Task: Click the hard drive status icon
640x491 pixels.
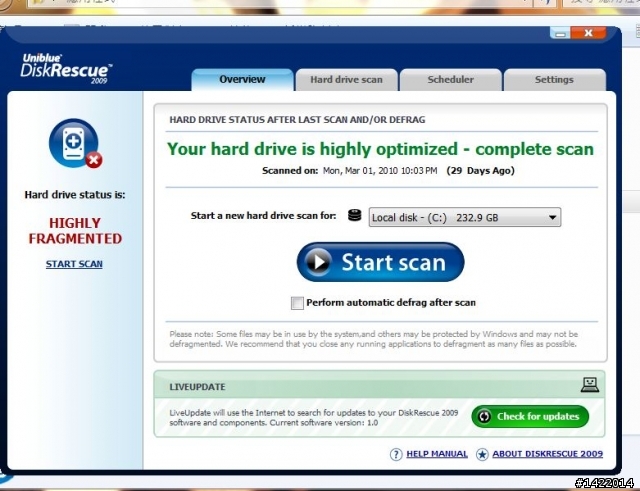Action: [x=75, y=144]
